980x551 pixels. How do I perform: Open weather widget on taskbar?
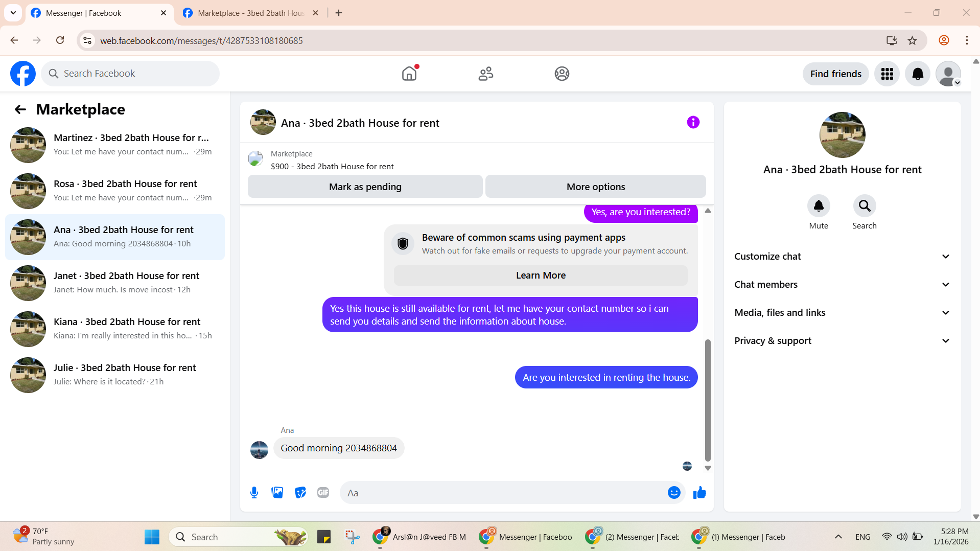tap(44, 537)
